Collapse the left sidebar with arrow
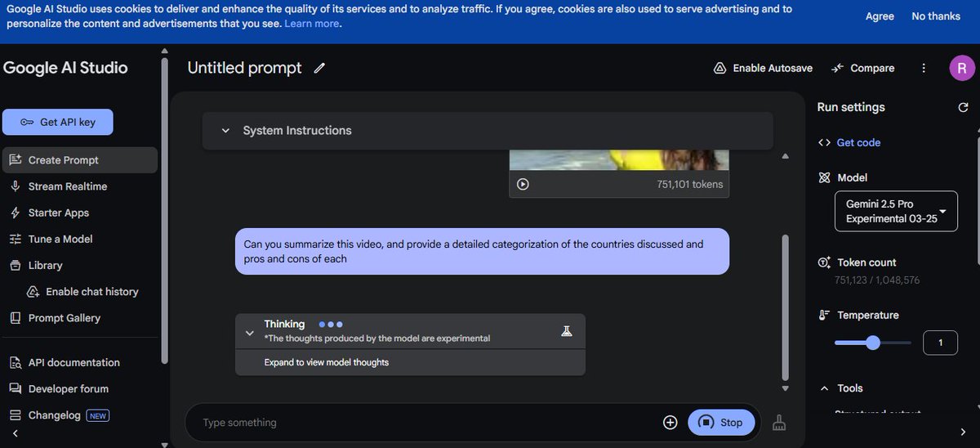The image size is (980, 448). click(x=15, y=433)
